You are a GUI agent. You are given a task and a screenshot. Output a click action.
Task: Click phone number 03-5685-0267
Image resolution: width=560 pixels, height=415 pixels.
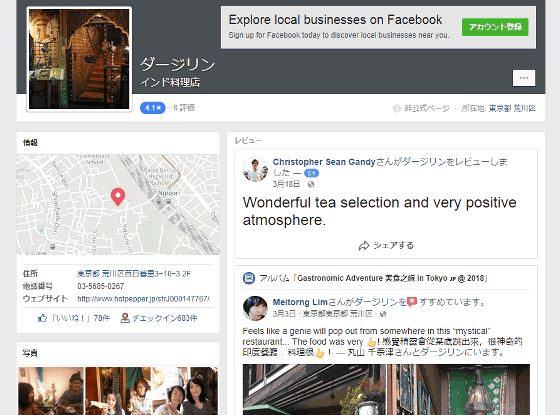(101, 286)
